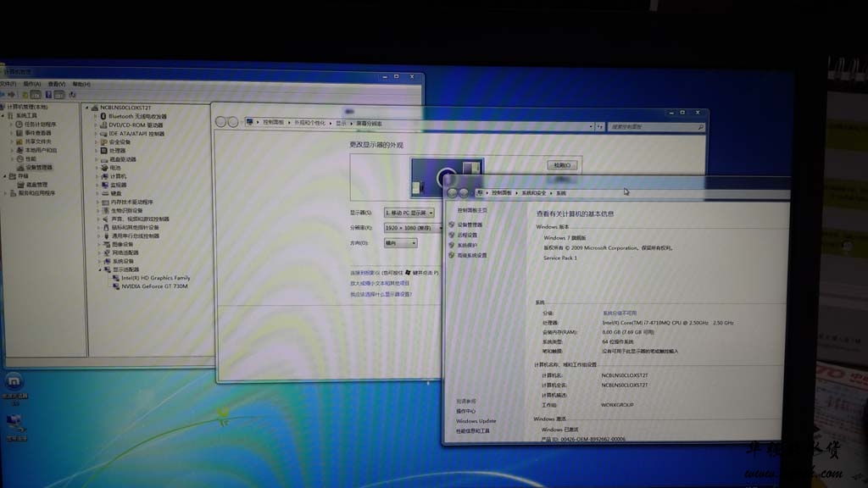Click the 处理器 processor icon in device list
Screen dimensions: 868x488
tap(103, 151)
